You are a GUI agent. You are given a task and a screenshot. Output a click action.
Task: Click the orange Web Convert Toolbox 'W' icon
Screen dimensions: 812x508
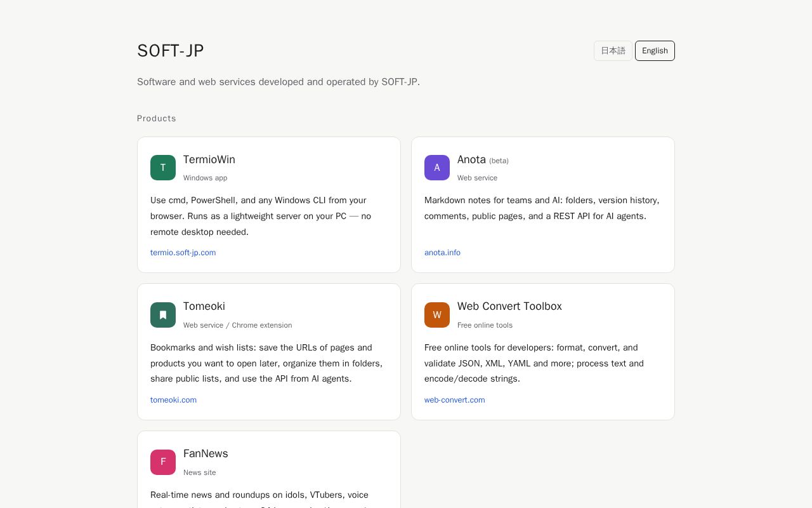click(x=437, y=315)
